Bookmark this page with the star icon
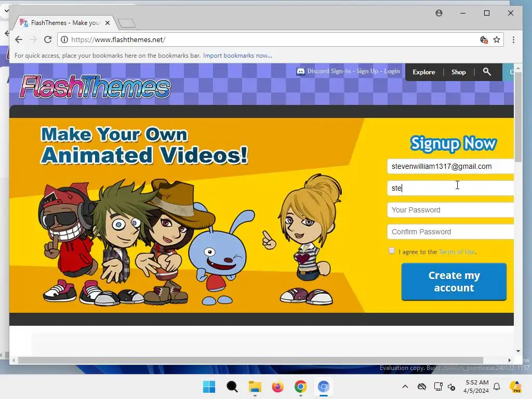The height and width of the screenshot is (399, 532). [497, 39]
